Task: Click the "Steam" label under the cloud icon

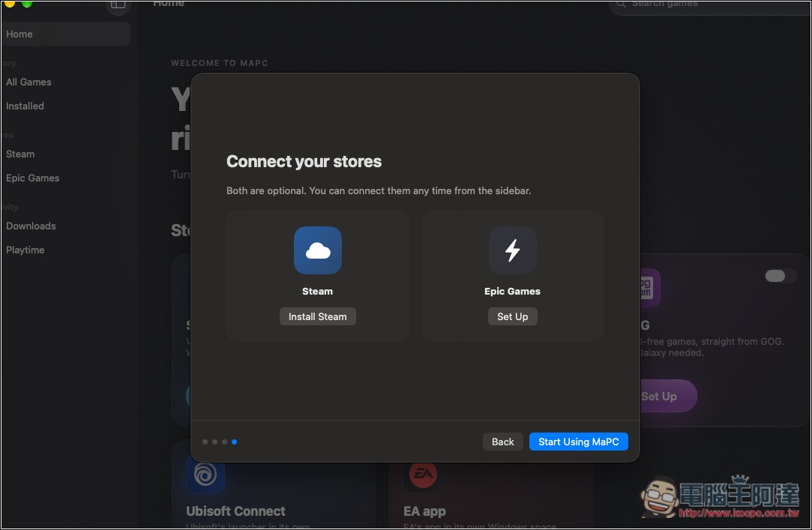Action: (317, 291)
